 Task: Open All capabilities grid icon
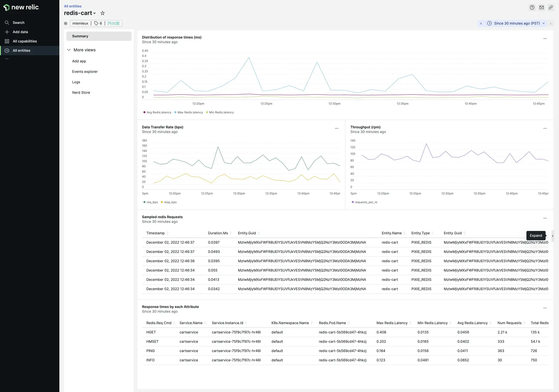point(7,41)
